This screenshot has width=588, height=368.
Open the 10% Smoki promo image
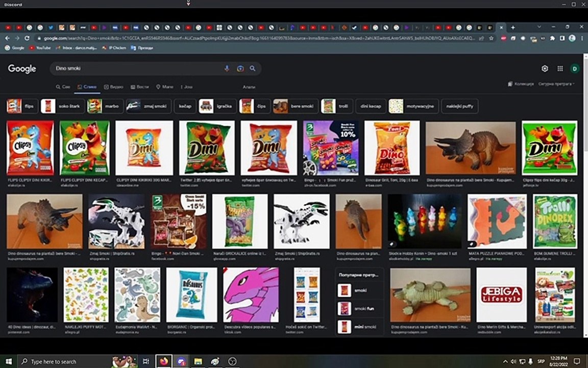[x=331, y=148]
